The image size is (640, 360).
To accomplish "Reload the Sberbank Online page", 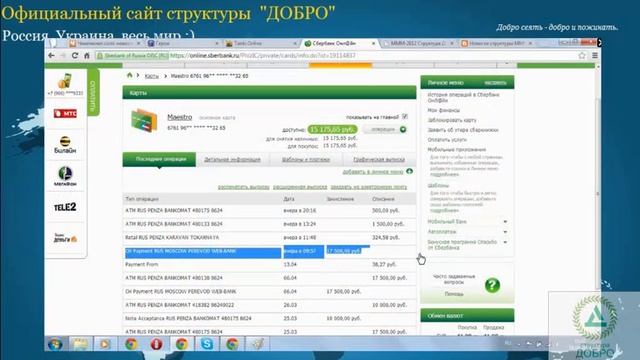I will (x=75, y=56).
